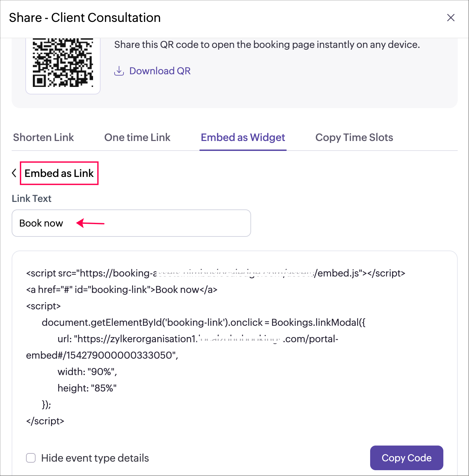Close the Share - Client Consultation dialog
The height and width of the screenshot is (476, 469).
[451, 18]
